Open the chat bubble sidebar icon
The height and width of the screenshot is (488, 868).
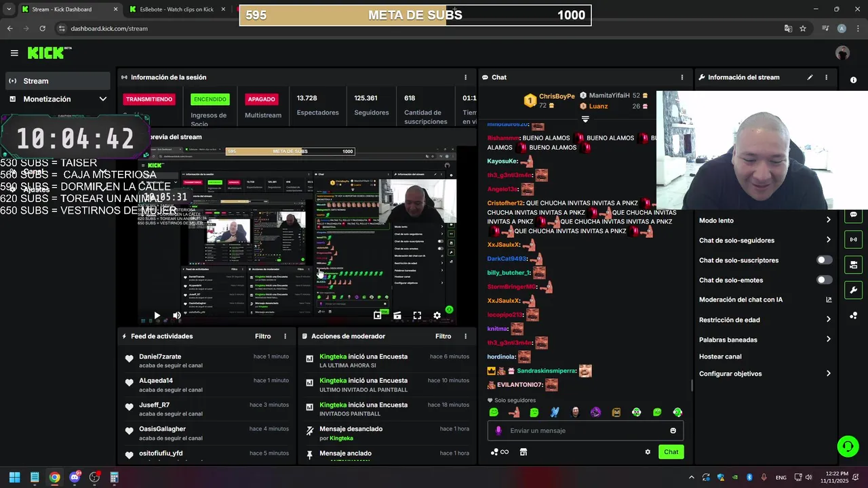(x=853, y=215)
